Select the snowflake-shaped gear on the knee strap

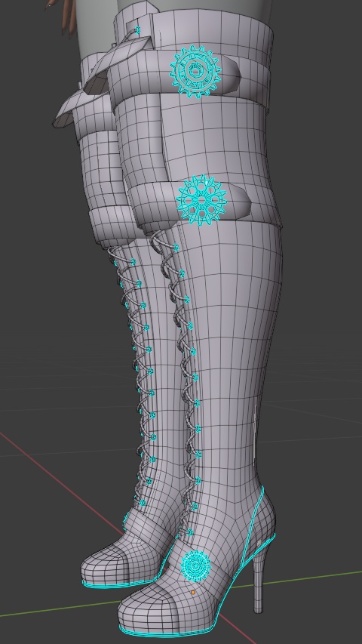click(x=201, y=200)
